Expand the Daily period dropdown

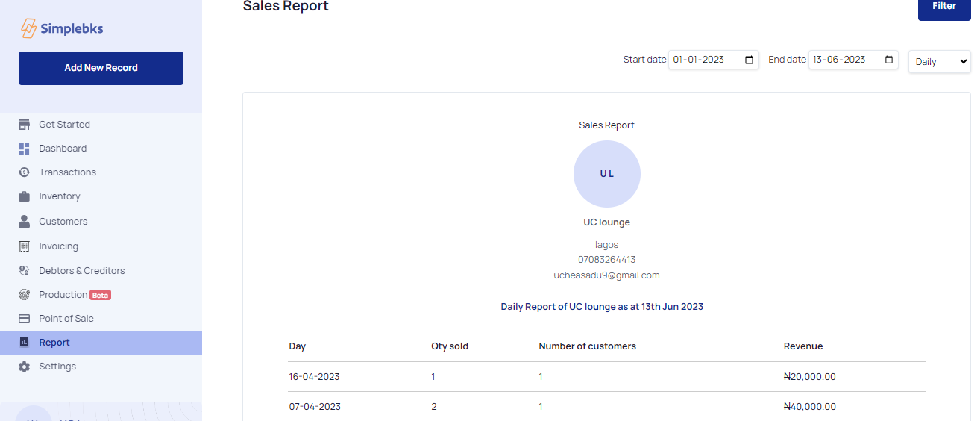pos(939,62)
